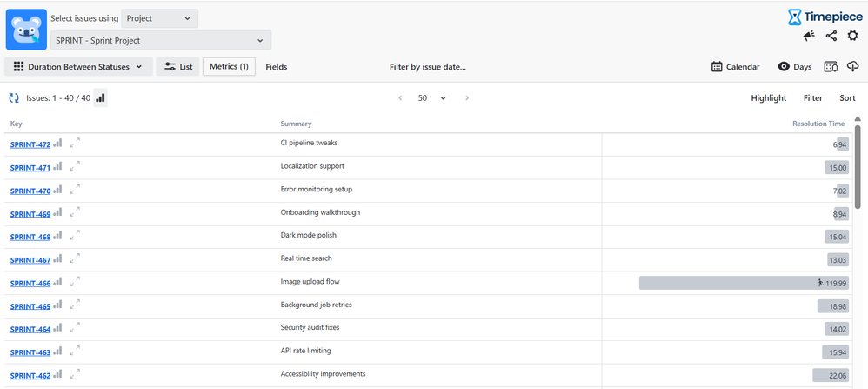Open bar chart icon for SPRINT-463
This screenshot has height=389, width=868.
pos(57,352)
